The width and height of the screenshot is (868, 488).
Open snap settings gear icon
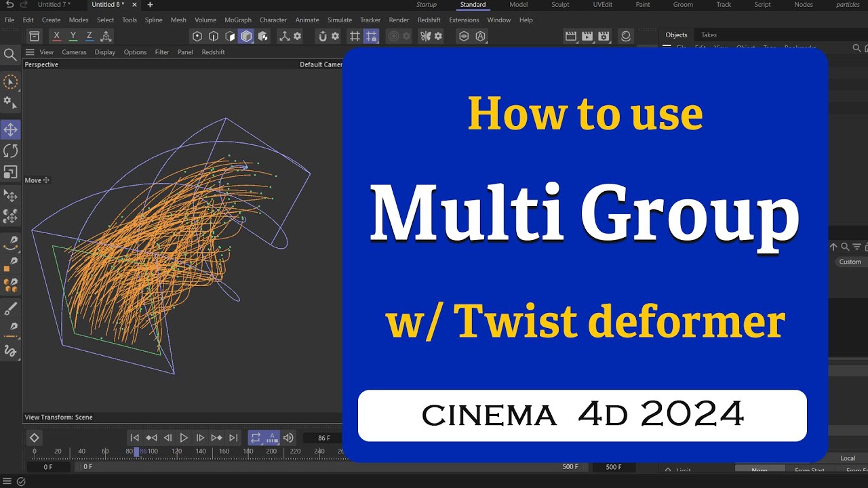pyautogui.click(x=335, y=36)
